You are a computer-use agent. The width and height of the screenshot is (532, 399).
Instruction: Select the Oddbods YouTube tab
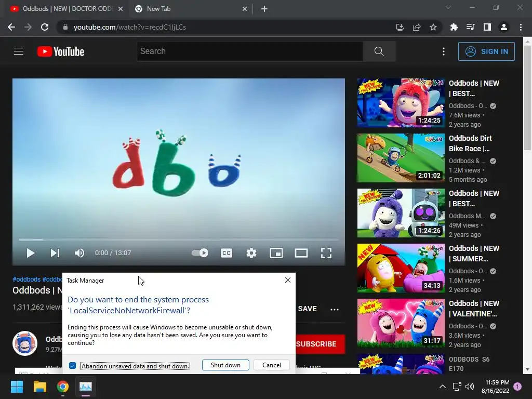66,9
